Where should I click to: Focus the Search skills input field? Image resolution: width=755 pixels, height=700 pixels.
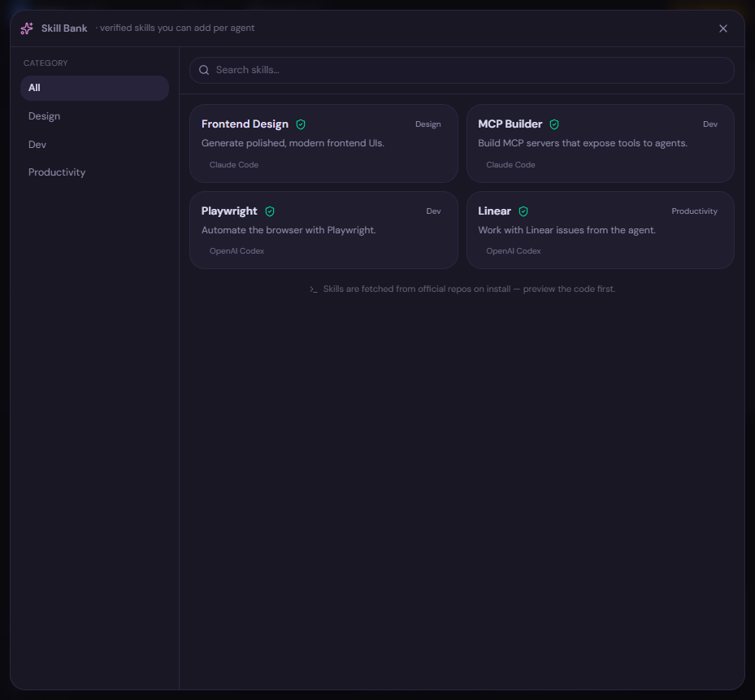462,71
